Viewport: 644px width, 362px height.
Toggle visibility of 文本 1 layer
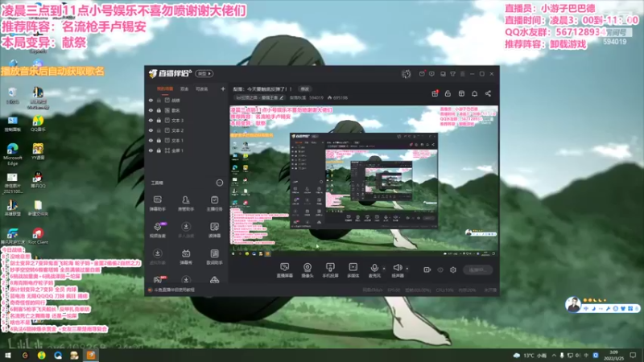coord(151,140)
